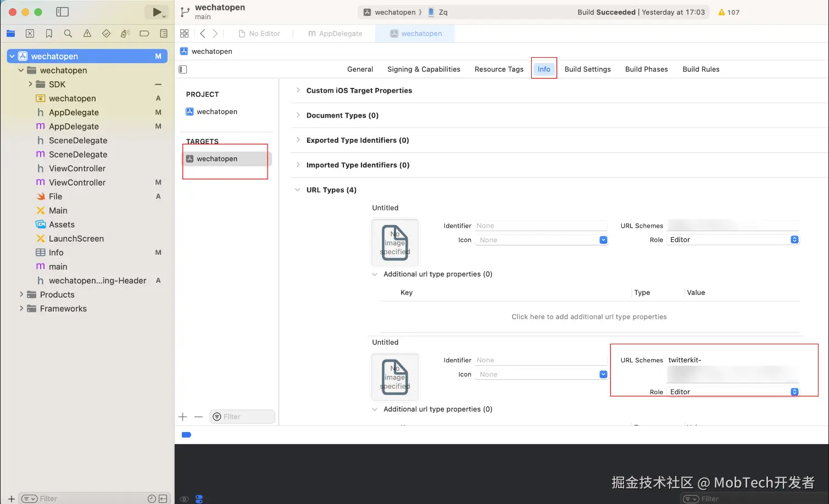Switch to Build Rules tab
Viewport: 829px width, 504px height.
click(700, 69)
